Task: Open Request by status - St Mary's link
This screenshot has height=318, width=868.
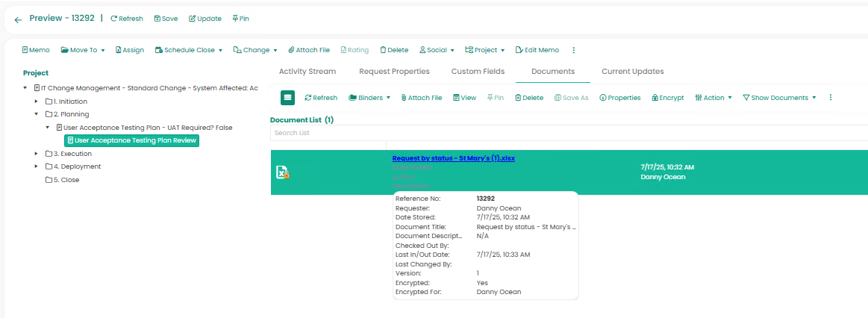Action: click(453, 158)
